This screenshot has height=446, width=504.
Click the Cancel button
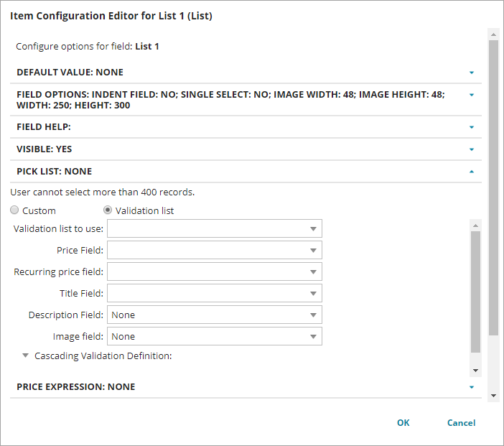coord(461,423)
